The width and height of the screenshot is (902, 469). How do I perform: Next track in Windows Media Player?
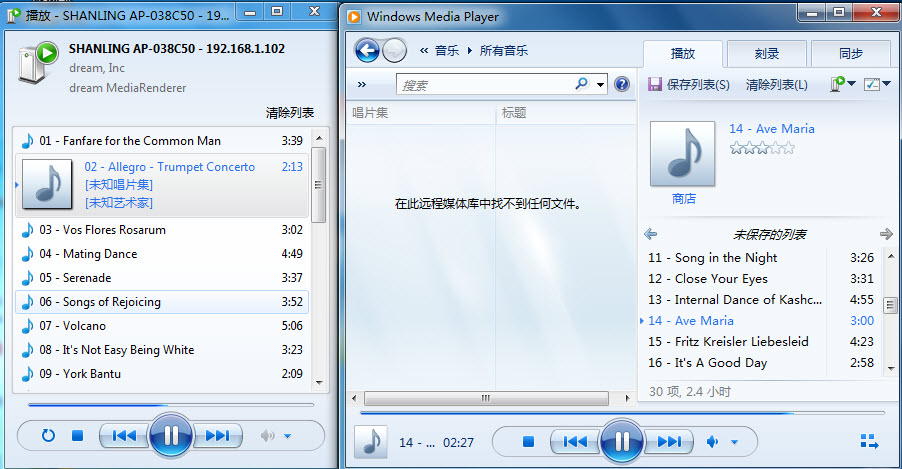tap(669, 441)
